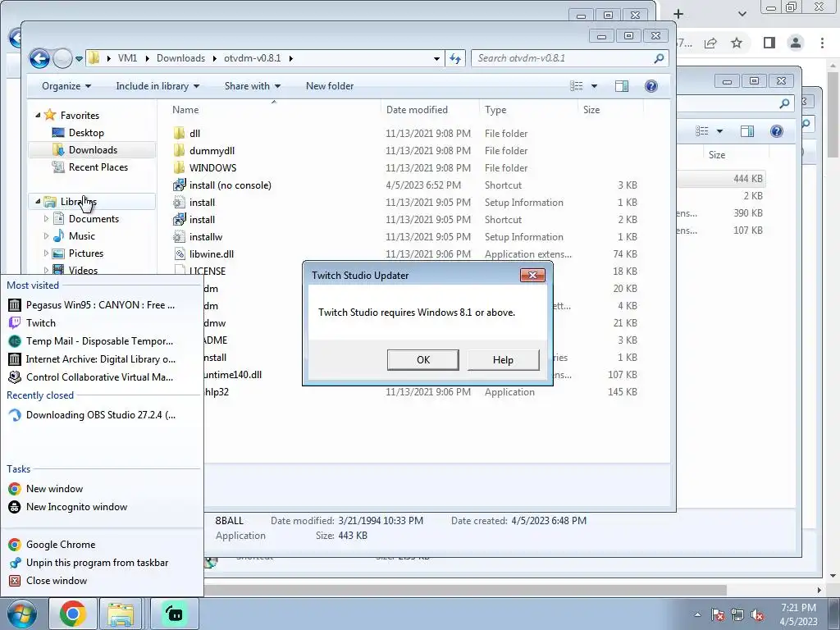
Task: Refresh the otvdm-v0.8.1 folder view
Action: [x=455, y=58]
